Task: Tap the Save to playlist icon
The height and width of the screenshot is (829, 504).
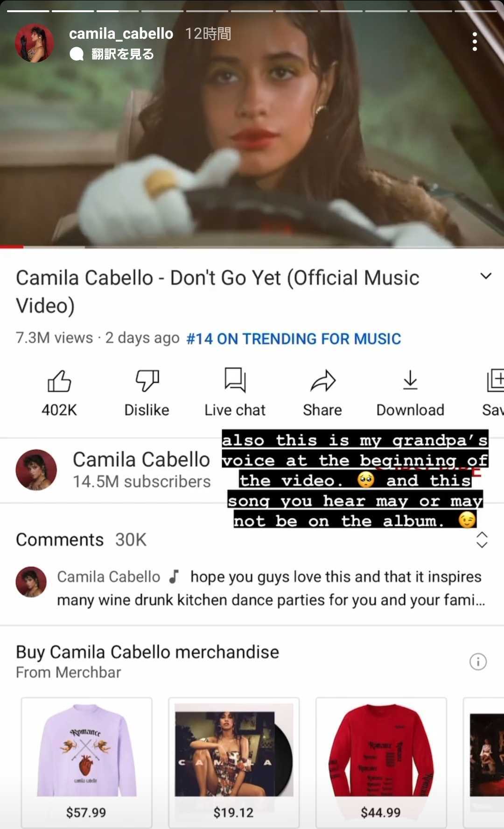Action: (495, 381)
